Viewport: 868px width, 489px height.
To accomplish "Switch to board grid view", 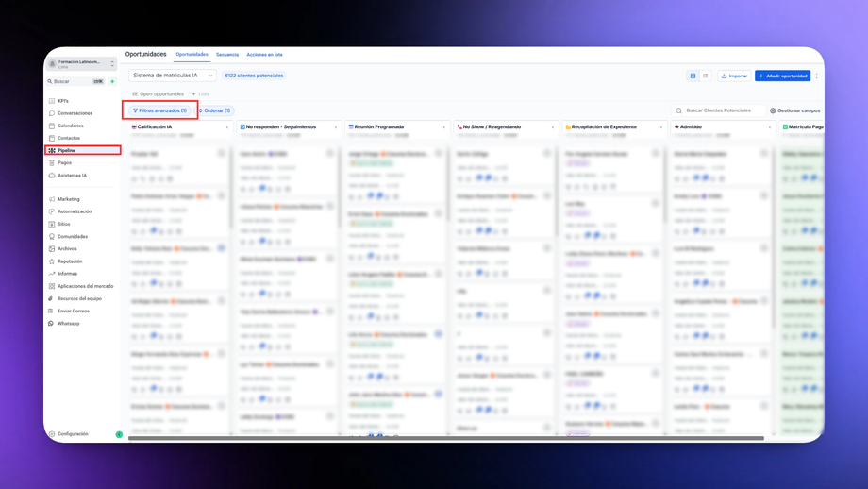I will coord(693,76).
